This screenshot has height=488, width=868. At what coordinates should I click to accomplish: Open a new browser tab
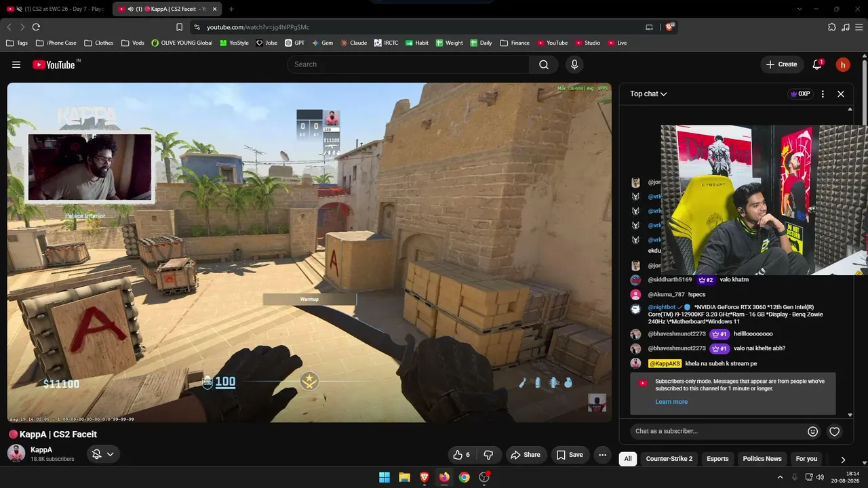231,9
